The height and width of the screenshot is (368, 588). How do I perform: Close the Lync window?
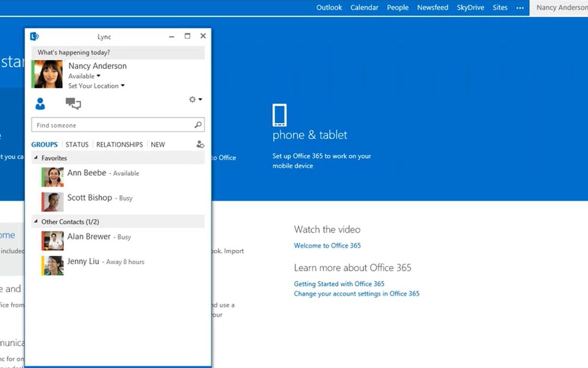coord(203,36)
